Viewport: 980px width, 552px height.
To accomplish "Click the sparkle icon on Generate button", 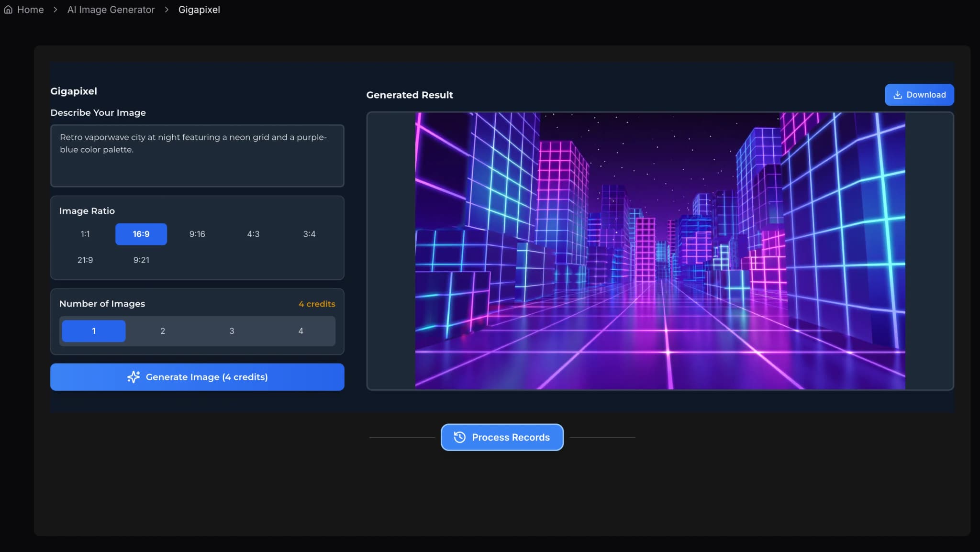I will click(134, 377).
